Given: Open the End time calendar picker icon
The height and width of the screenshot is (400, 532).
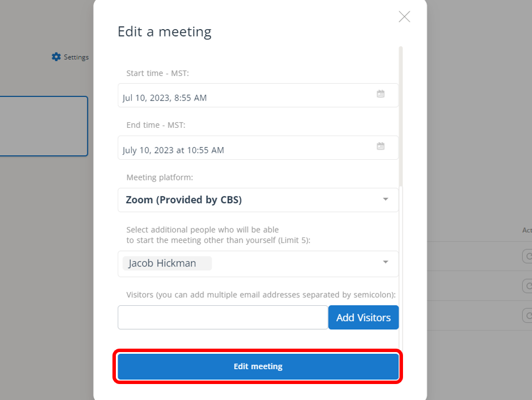Looking at the screenshot, I should (381, 147).
